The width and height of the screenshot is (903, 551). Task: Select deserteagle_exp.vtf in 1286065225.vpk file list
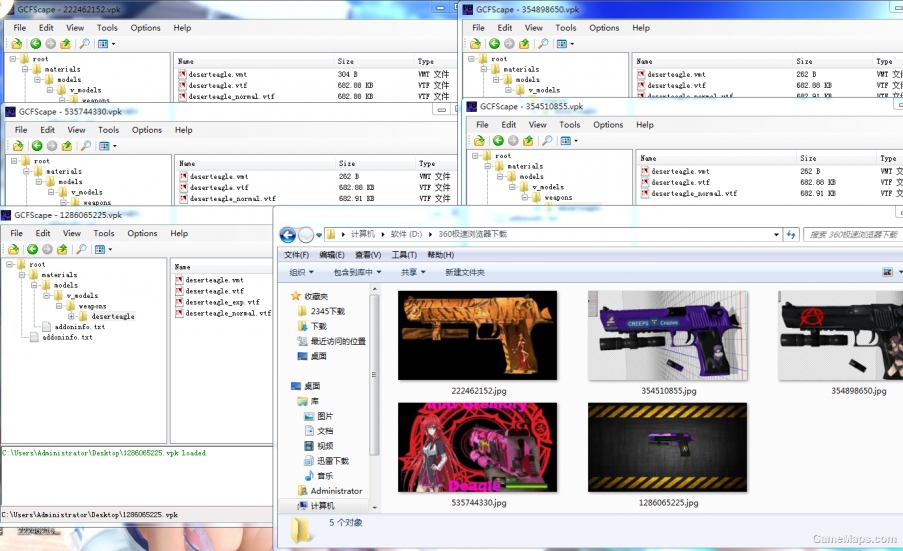pos(222,302)
